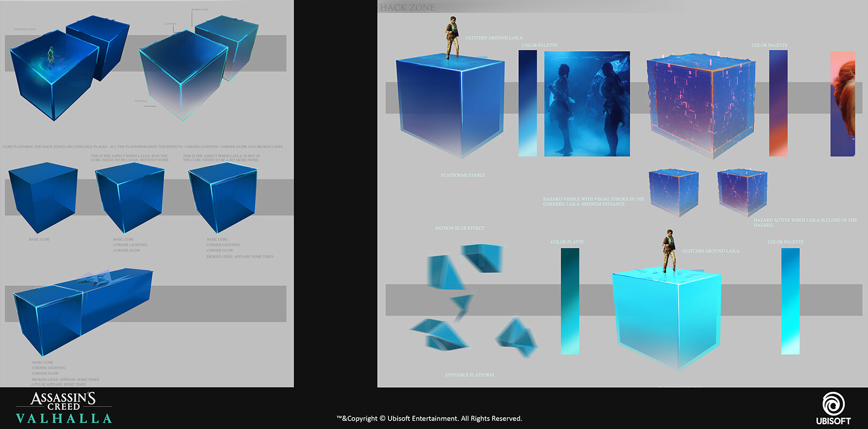Click the pale-bottomed ethereal cube with cyan edges
The image size is (868, 429).
click(x=183, y=75)
